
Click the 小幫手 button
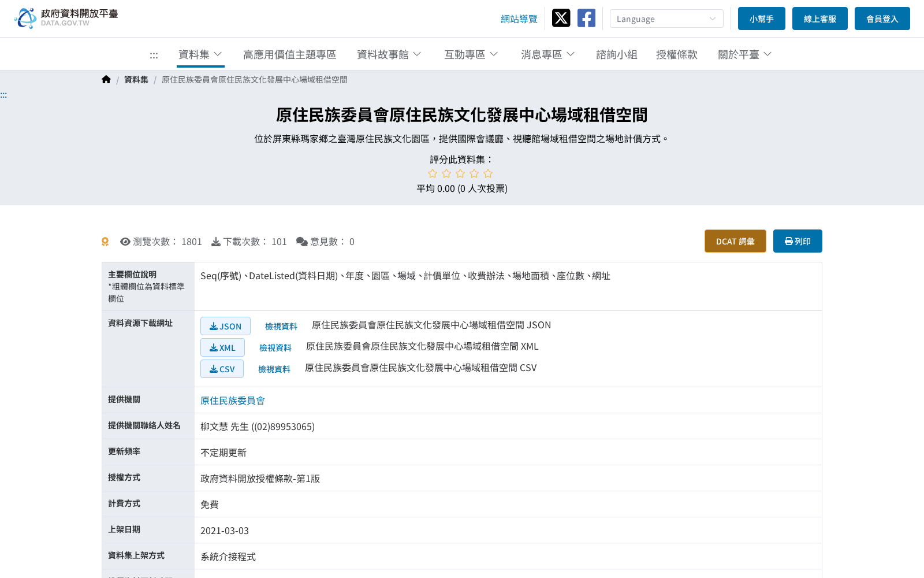(x=762, y=18)
